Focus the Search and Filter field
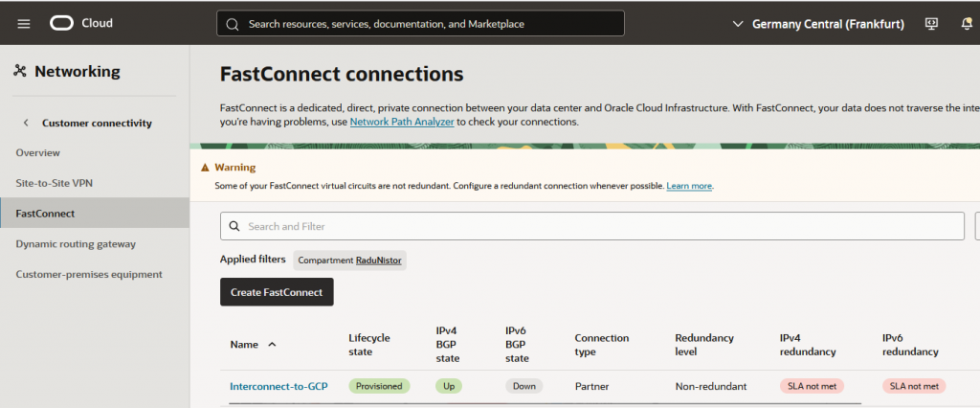The height and width of the screenshot is (408, 980). click(593, 227)
